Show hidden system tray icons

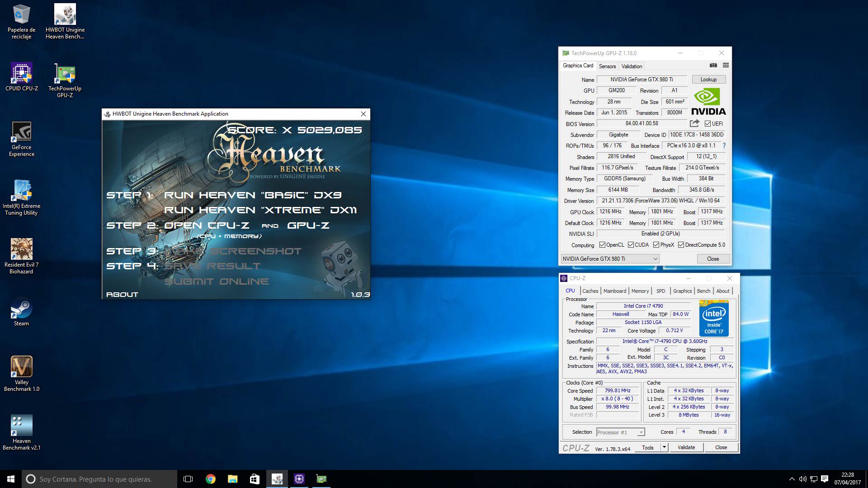pos(792,479)
